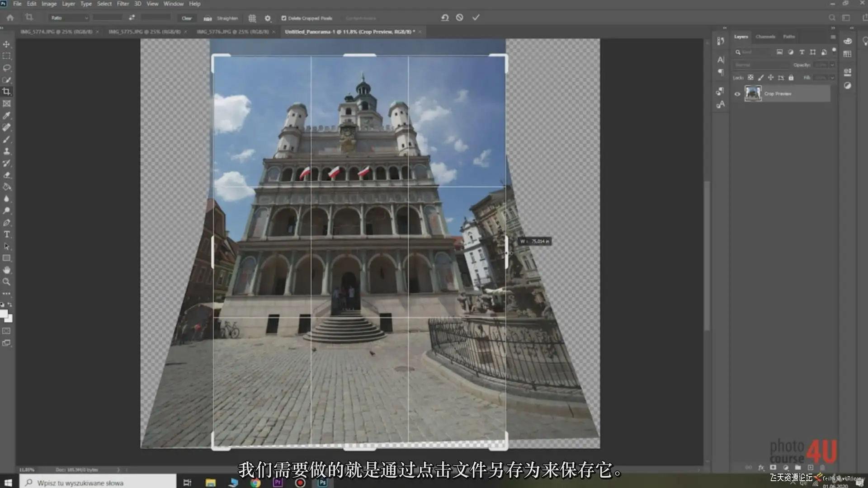Commit the crop with the checkmark
This screenshot has height=488, width=868.
pyautogui.click(x=476, y=18)
